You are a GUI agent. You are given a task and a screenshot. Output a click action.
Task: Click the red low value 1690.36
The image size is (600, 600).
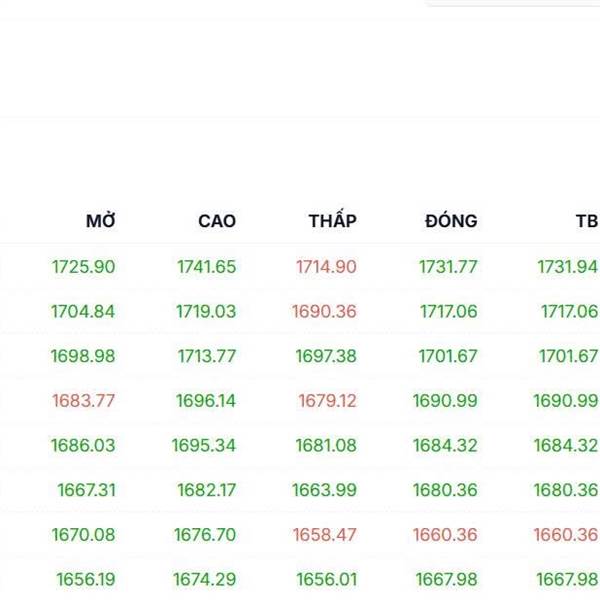pyautogui.click(x=324, y=311)
